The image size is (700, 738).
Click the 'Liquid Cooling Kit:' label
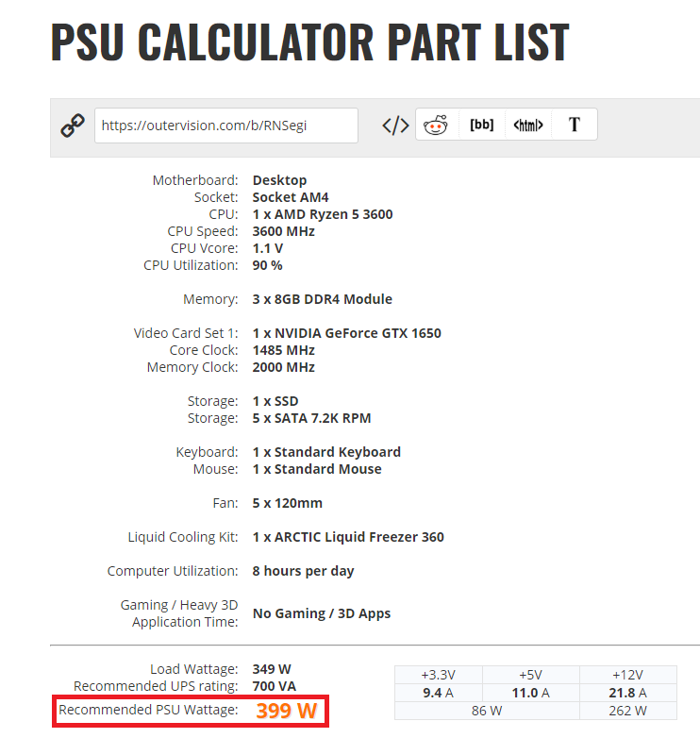coord(183,537)
